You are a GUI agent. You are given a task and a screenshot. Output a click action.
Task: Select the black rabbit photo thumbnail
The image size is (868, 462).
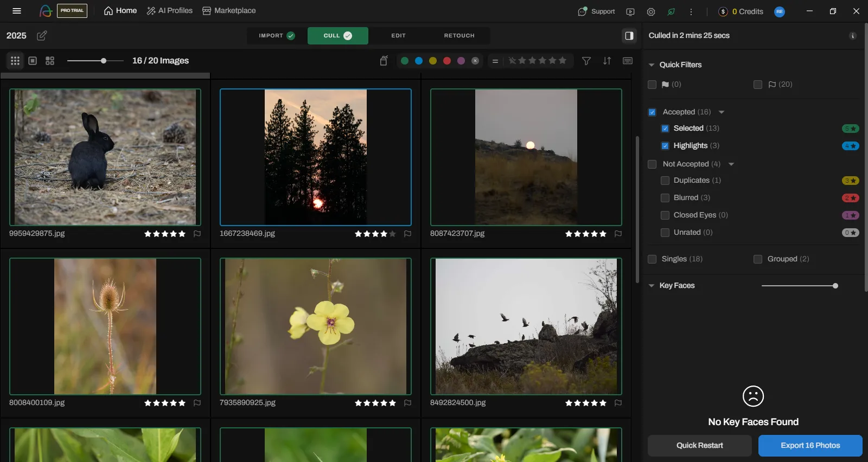tap(105, 157)
